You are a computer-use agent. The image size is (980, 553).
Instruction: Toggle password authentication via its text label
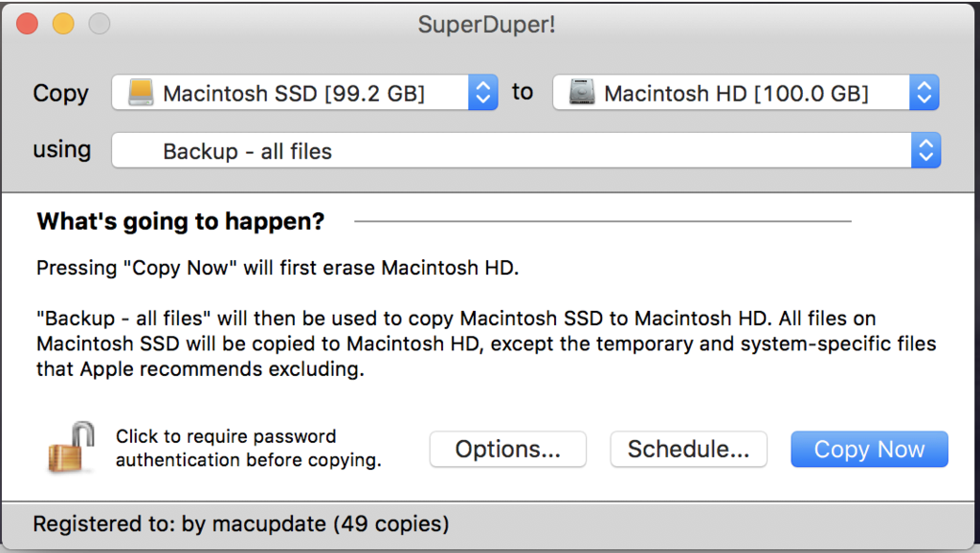click(x=248, y=448)
